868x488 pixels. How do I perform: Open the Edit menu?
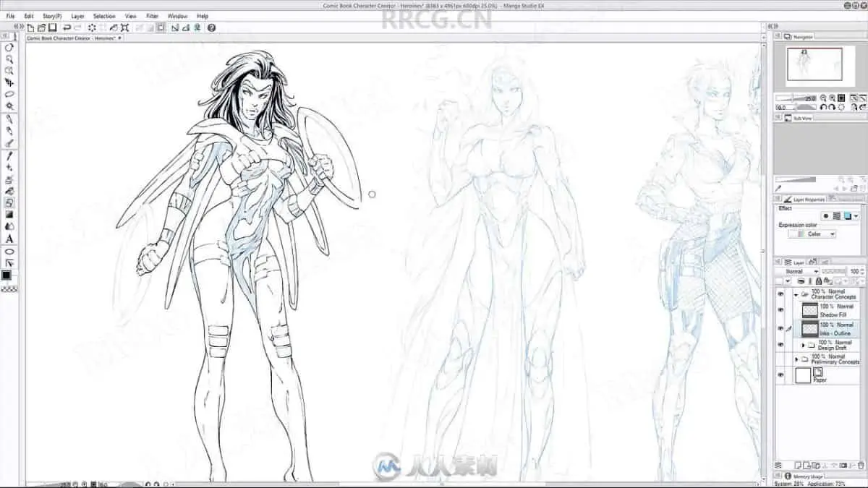tap(28, 15)
